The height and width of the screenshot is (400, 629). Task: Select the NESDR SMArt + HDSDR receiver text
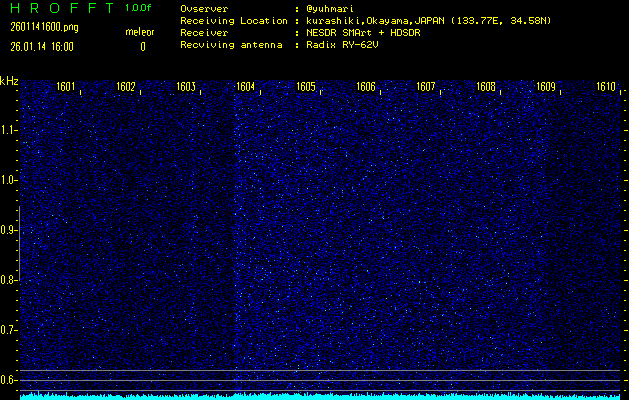pyautogui.click(x=369, y=33)
